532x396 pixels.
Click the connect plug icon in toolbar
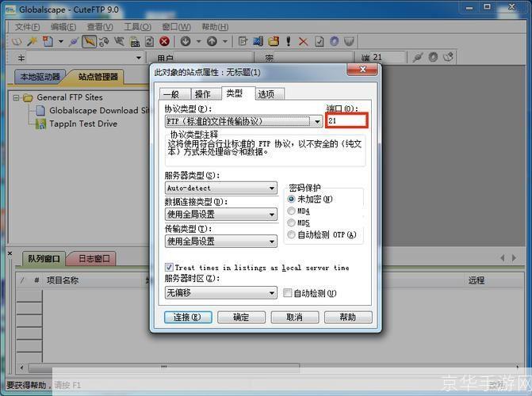[74, 42]
